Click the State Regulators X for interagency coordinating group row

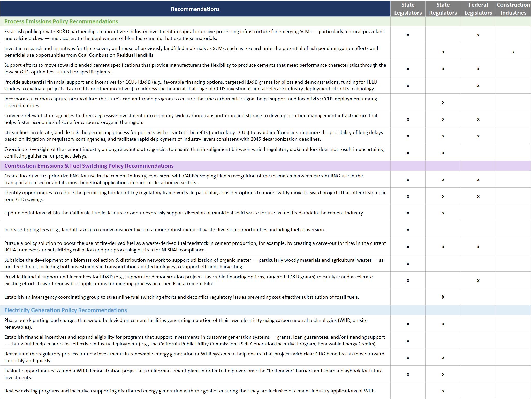click(x=443, y=297)
